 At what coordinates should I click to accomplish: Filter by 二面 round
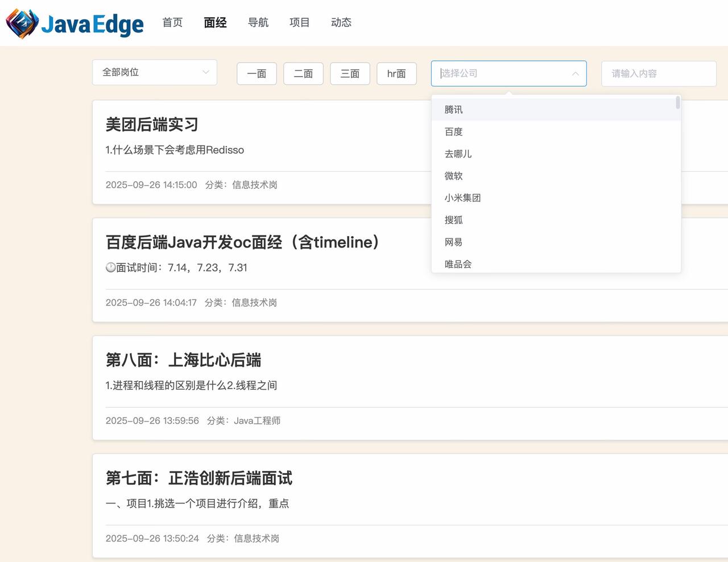tap(303, 73)
